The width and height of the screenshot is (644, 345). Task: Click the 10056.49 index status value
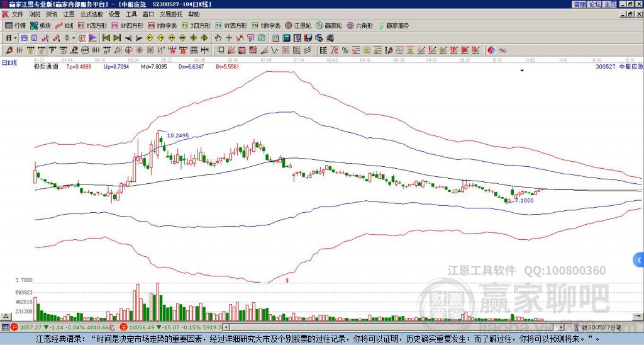(x=141, y=327)
